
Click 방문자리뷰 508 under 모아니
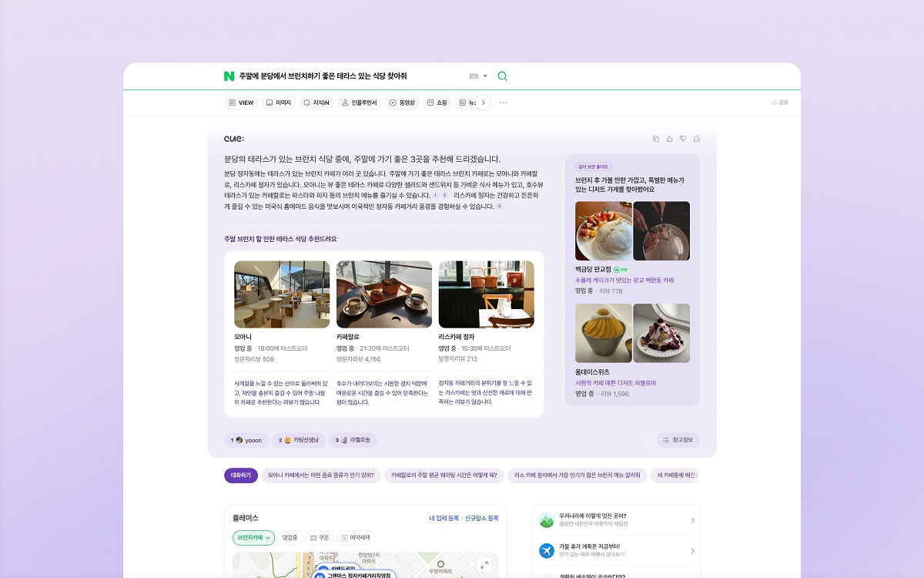click(x=254, y=359)
